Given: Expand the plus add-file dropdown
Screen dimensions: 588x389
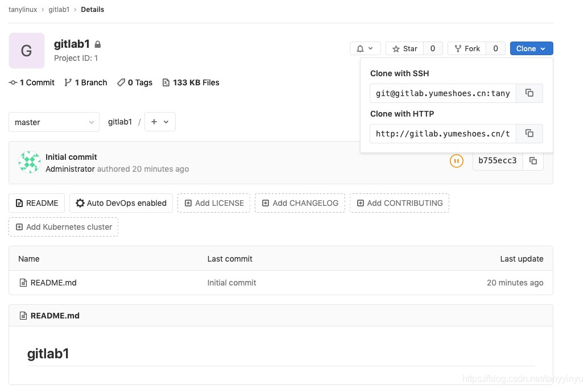Looking at the screenshot, I should click(x=160, y=122).
